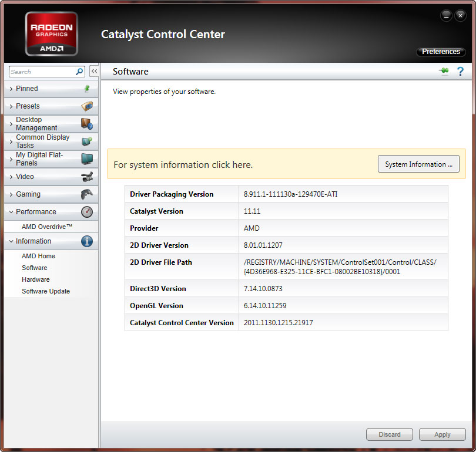Click the System Information button
476x452 pixels.
point(418,164)
